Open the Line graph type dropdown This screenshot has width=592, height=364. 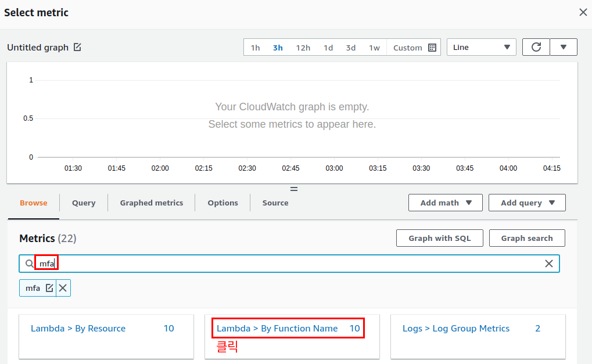(482, 47)
